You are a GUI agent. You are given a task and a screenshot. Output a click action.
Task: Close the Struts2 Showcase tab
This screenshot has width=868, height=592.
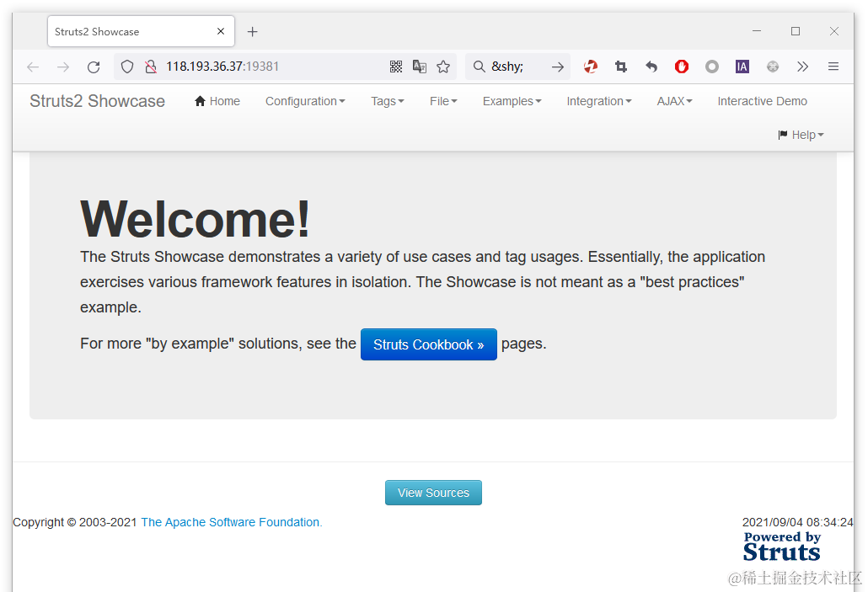coord(221,31)
